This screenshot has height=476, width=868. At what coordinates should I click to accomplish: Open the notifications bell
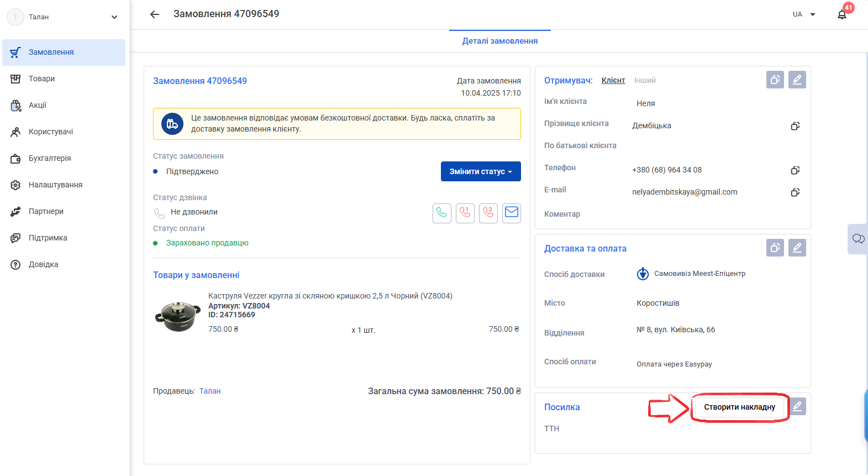tap(842, 14)
